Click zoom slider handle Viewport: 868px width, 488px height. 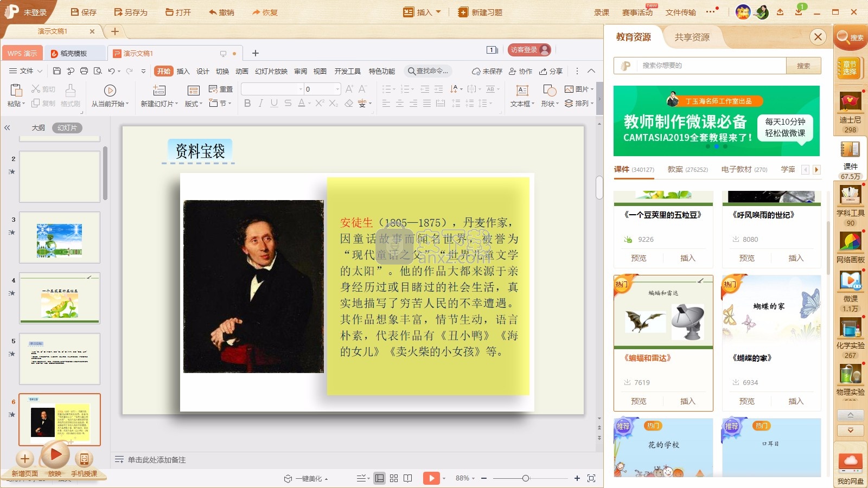coord(525,478)
